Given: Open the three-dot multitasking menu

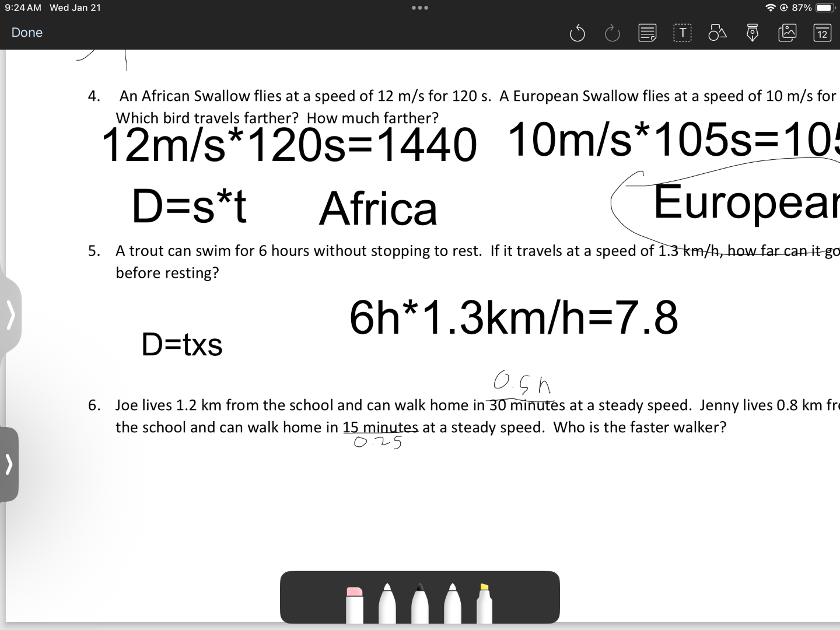Looking at the screenshot, I should (x=419, y=8).
